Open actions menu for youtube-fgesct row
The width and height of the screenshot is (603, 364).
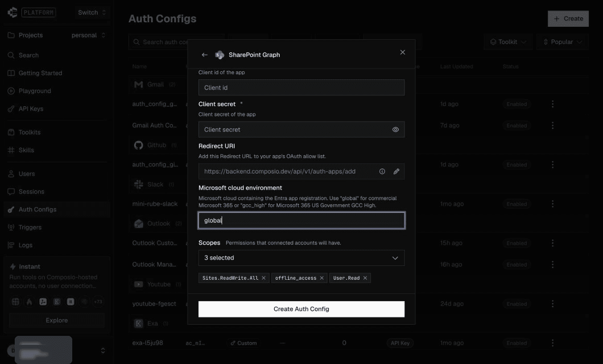coord(553,304)
